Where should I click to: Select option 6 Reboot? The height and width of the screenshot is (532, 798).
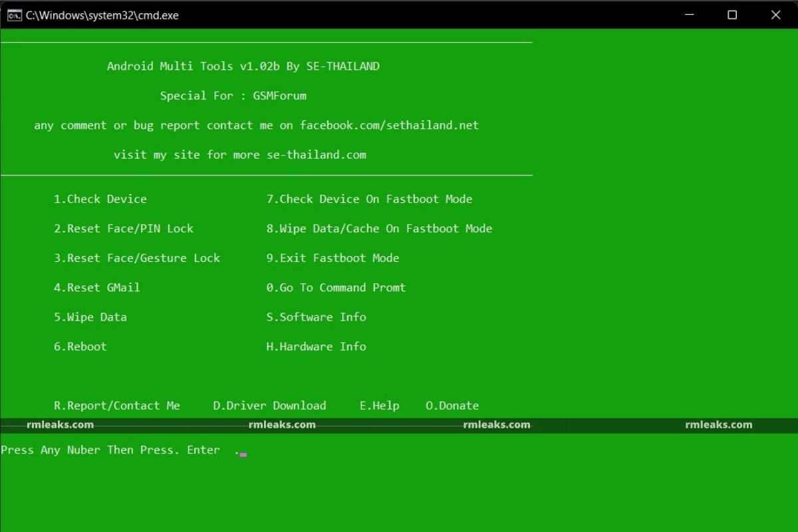pyautogui.click(x=80, y=346)
